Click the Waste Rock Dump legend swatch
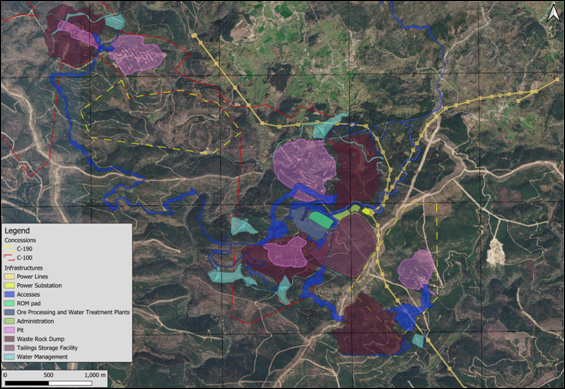The width and height of the screenshot is (565, 389). coord(9,339)
